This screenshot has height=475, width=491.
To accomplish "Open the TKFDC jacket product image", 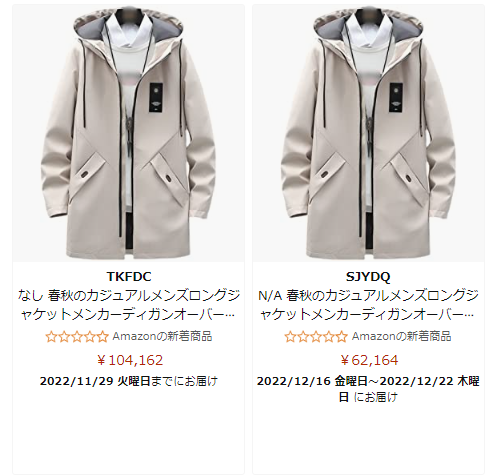I will (x=128, y=133).
